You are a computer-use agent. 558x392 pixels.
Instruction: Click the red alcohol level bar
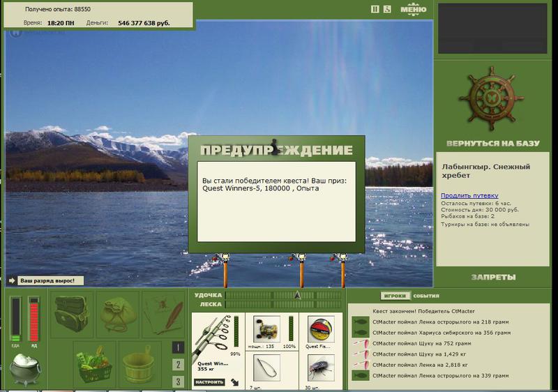pos(33,319)
